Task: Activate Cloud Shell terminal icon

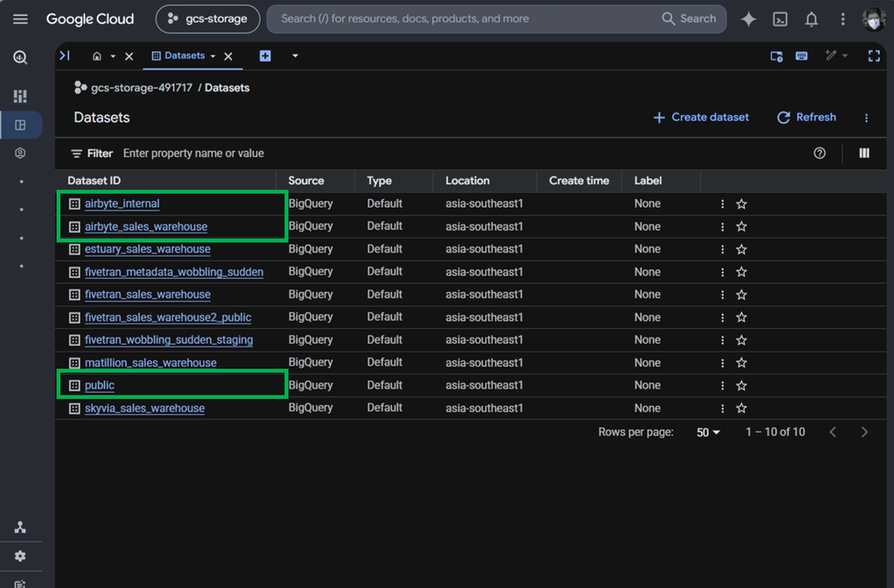Action: click(x=780, y=19)
